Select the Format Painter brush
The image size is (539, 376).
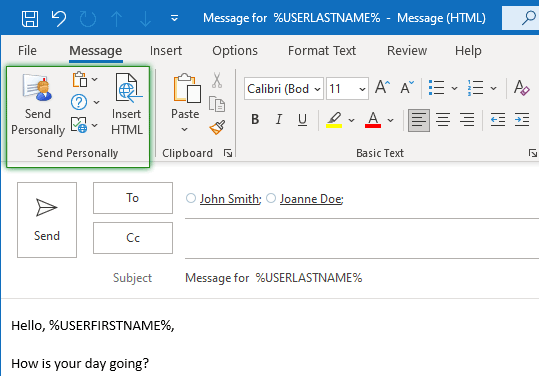click(x=218, y=127)
